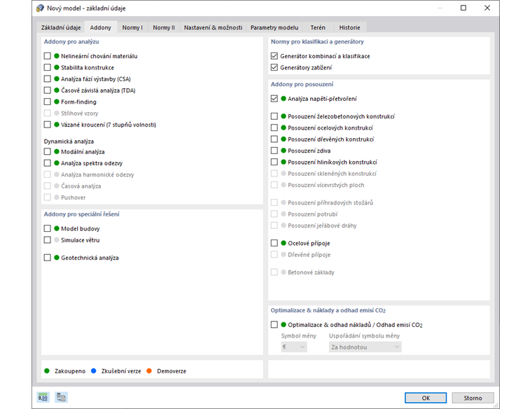Click gray dot next to Simulace větru
Screen dimensions: 532x409
(57, 240)
